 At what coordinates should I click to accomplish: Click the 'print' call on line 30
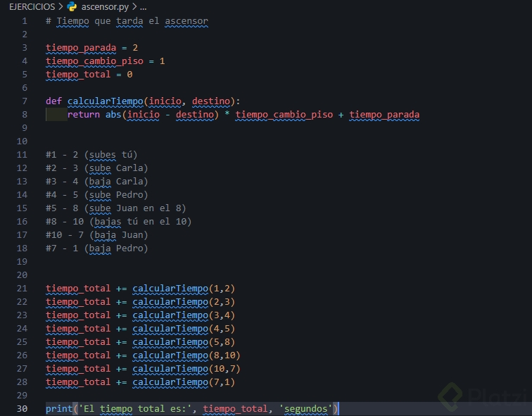coord(59,408)
